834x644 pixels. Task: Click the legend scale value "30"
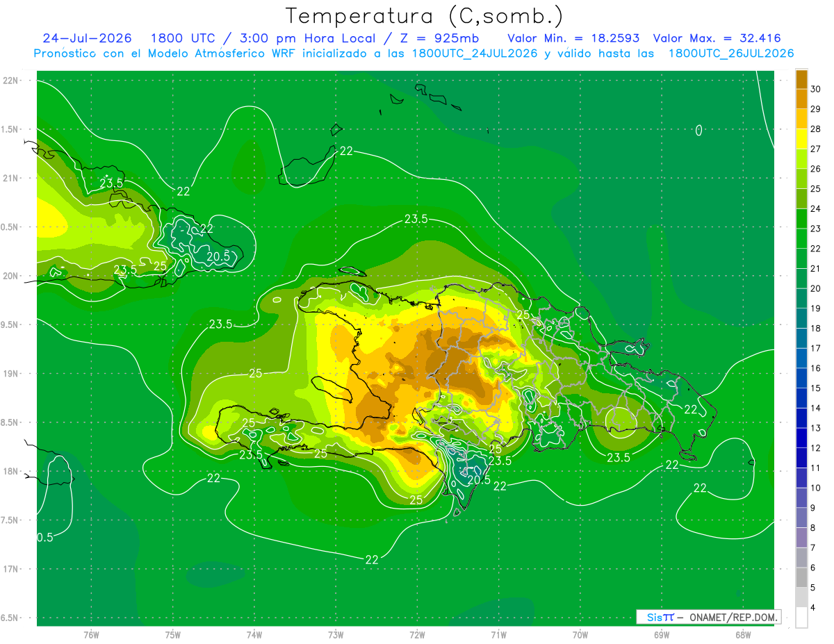pos(815,89)
